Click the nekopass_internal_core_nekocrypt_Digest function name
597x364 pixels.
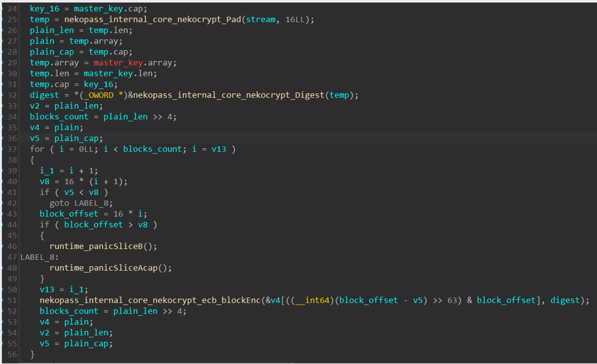tap(229, 95)
